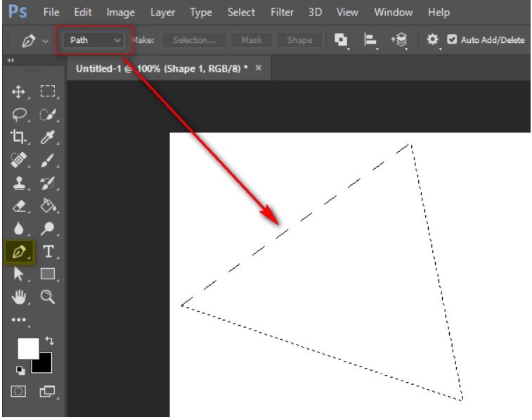Screen dimensions: 532x420
Task: Open Path operations options
Action: tap(341, 39)
